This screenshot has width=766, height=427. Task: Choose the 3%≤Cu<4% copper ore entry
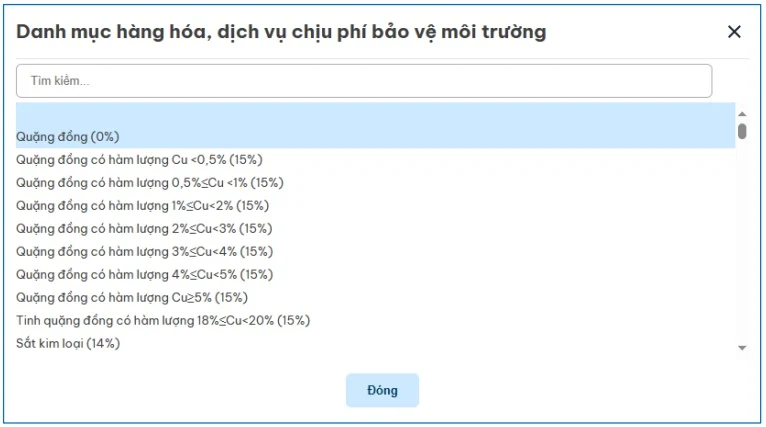point(144,251)
